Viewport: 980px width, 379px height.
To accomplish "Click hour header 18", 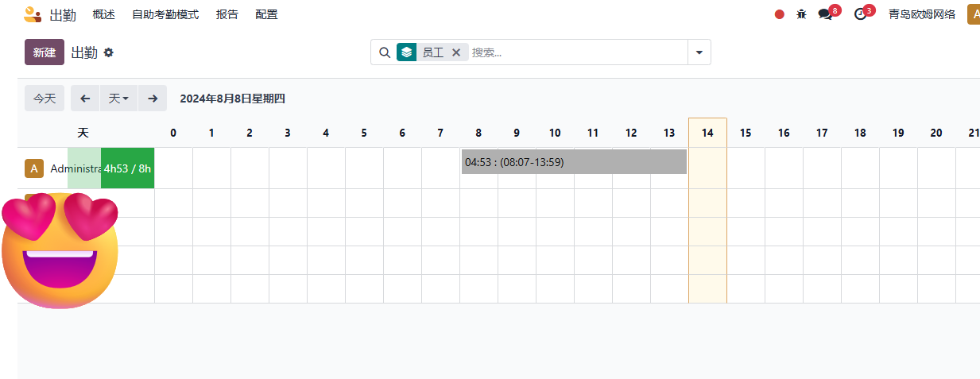I will pyautogui.click(x=860, y=133).
